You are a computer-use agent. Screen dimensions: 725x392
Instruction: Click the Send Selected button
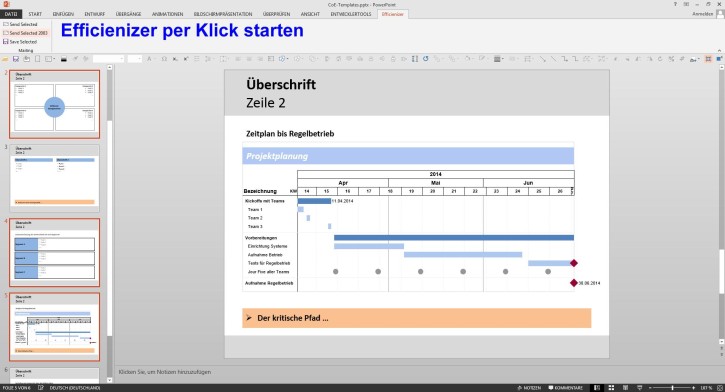tap(20, 24)
